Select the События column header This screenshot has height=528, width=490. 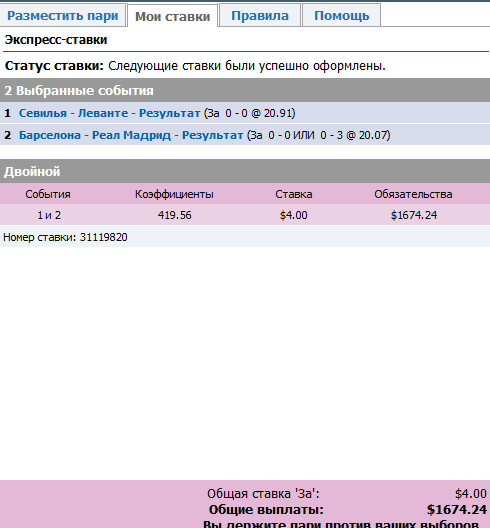48,194
